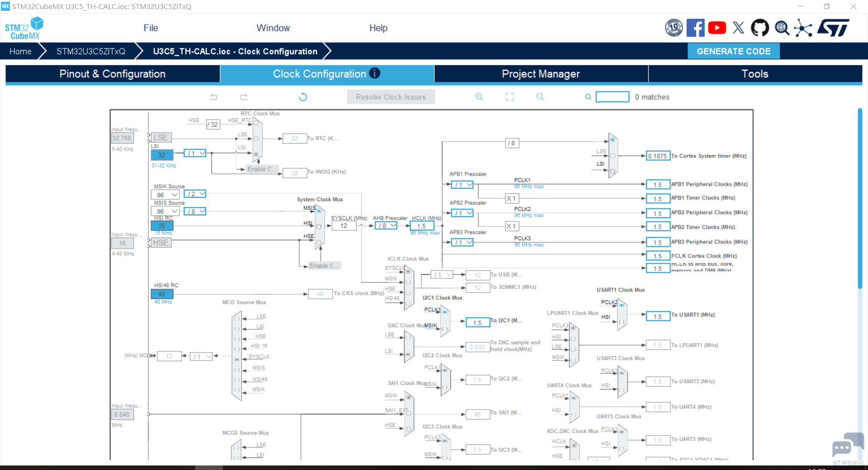868x470 pixels.
Task: Click the GENERATE CODE button
Action: click(733, 51)
